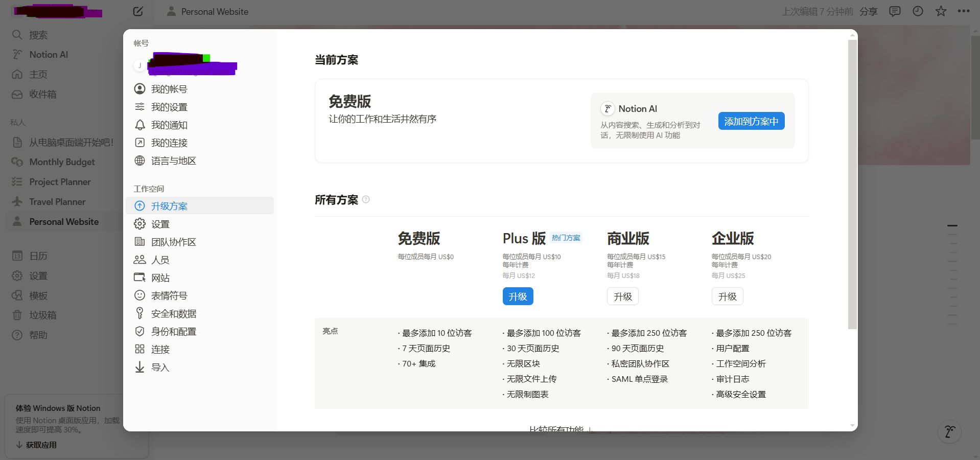Image resolution: width=980 pixels, height=460 pixels.
Task: Click the settings dialog scrollbar thumb
Action: click(852, 184)
